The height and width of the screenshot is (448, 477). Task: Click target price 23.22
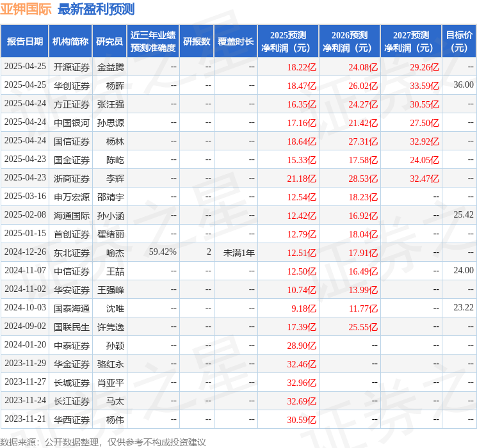(x=464, y=307)
